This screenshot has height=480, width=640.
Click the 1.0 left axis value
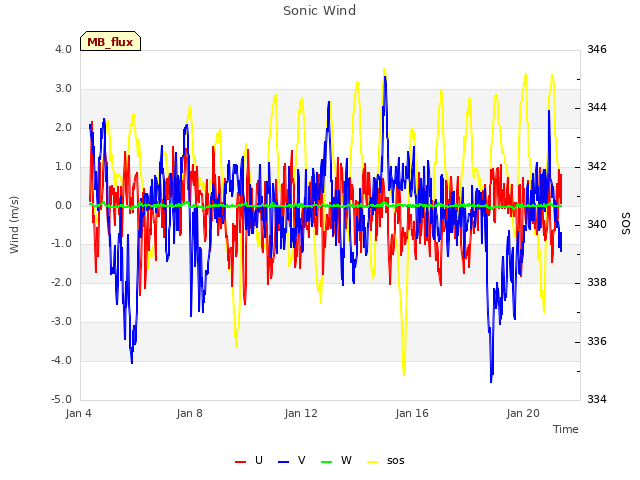click(x=63, y=167)
